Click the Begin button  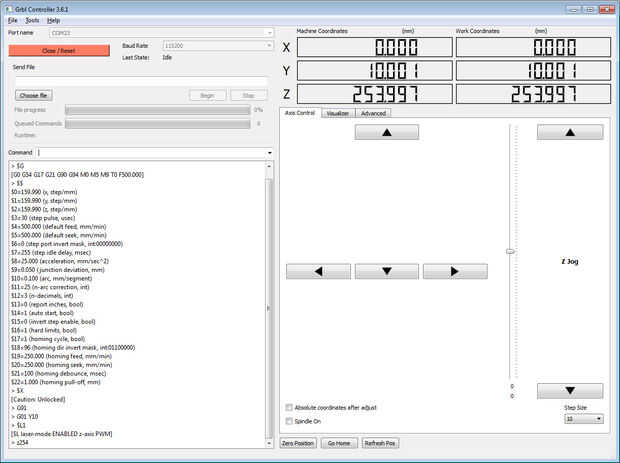(x=208, y=95)
